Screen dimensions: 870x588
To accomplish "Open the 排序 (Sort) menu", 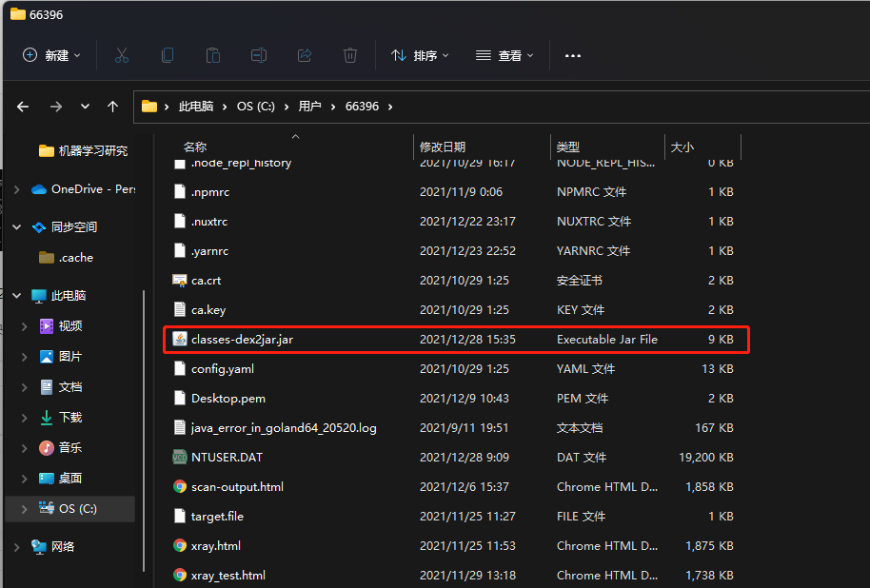I will click(420, 55).
